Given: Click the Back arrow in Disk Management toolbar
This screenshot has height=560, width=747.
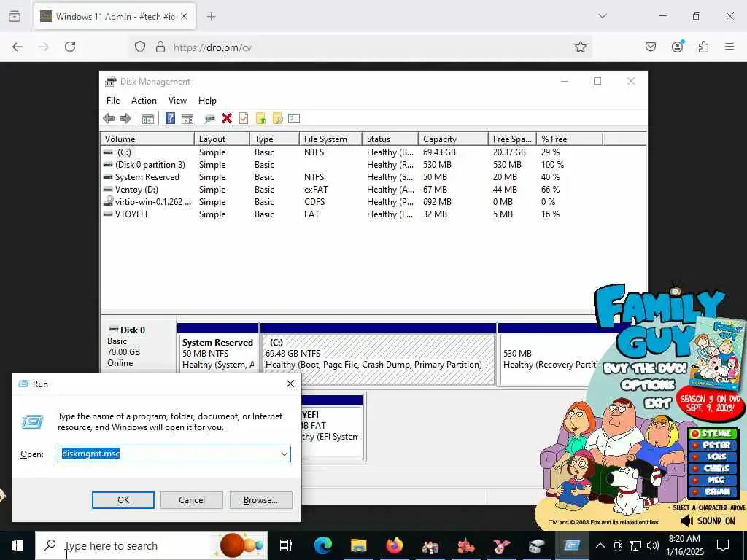Looking at the screenshot, I should point(109,119).
